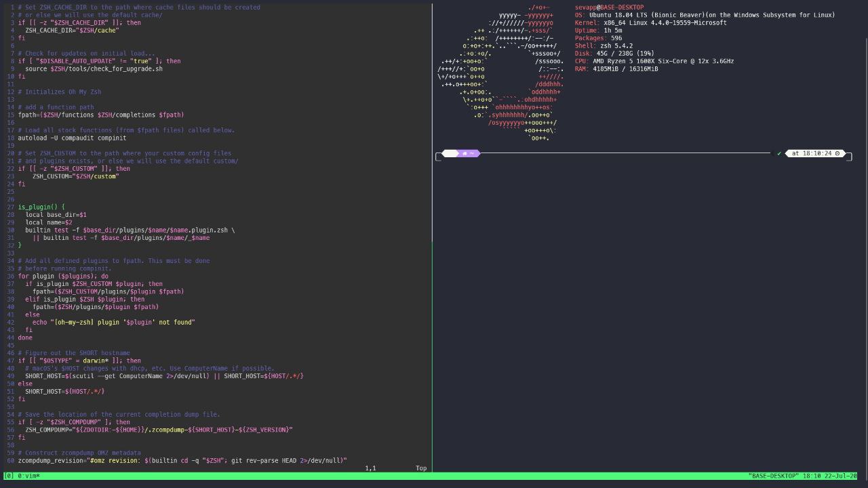
Task: Click the line 'autoload -U compaudit compinit'
Action: (72, 138)
